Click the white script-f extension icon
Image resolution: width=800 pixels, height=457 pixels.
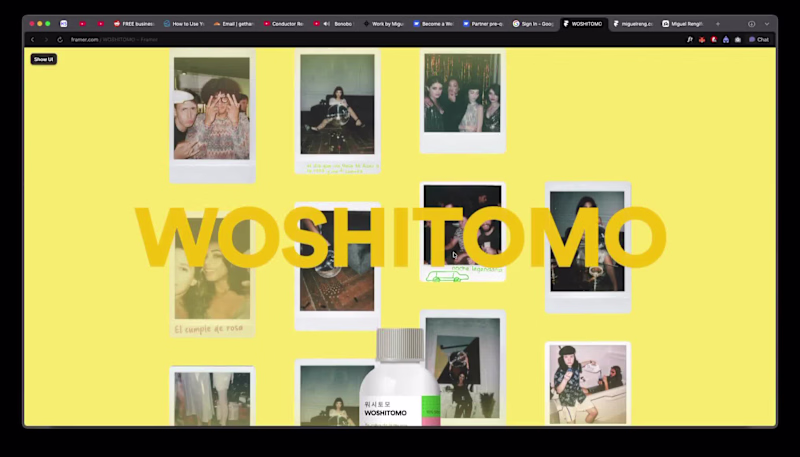pos(690,39)
